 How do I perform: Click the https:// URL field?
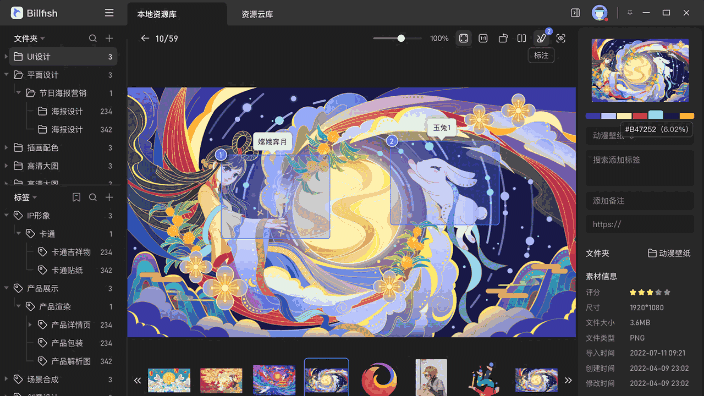tap(640, 224)
